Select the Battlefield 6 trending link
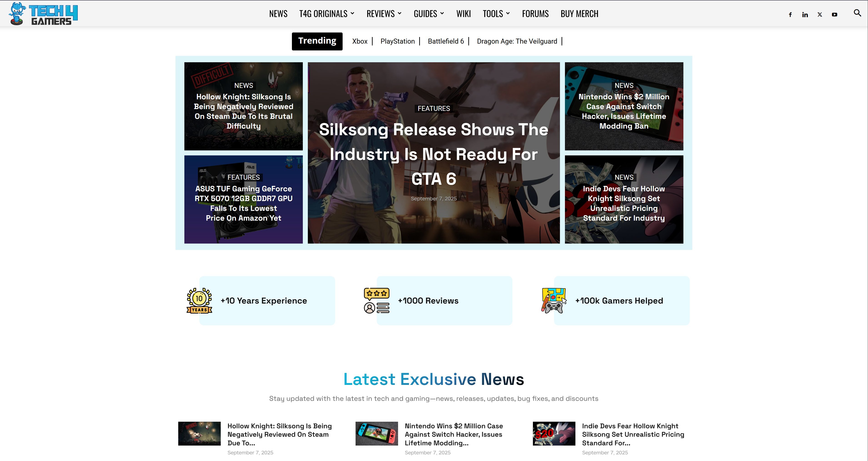Screen dimensions: 868x461 coord(445,41)
